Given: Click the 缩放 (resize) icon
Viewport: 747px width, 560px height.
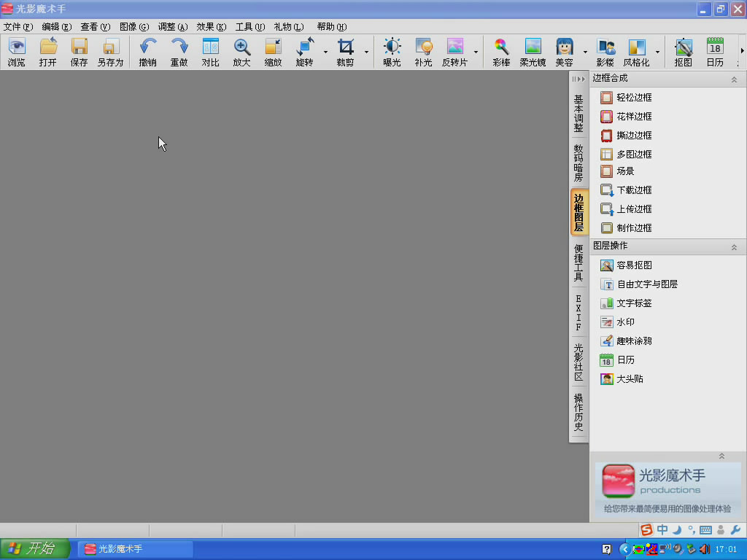Looking at the screenshot, I should [273, 52].
